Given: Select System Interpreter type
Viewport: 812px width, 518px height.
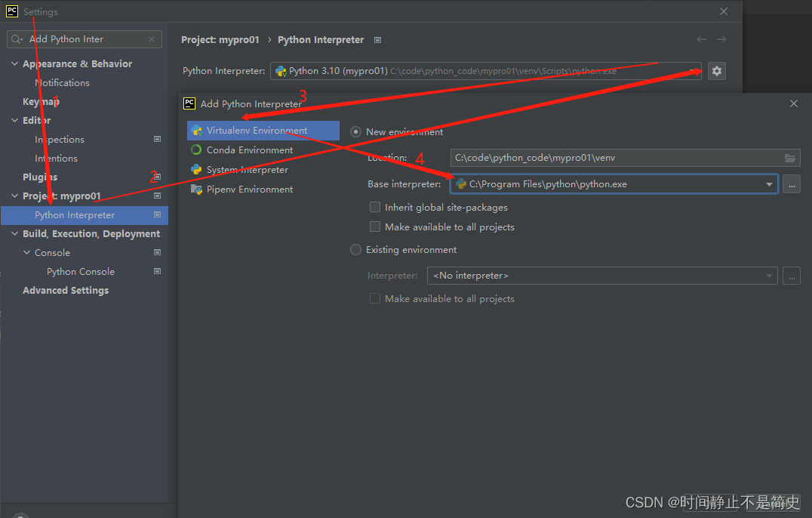Looking at the screenshot, I should pos(263,169).
